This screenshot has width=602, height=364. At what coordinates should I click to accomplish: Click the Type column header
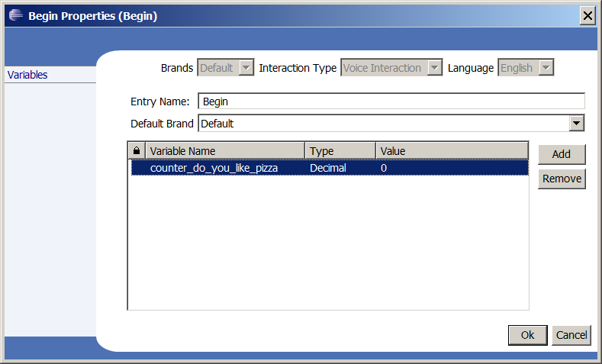(x=340, y=151)
